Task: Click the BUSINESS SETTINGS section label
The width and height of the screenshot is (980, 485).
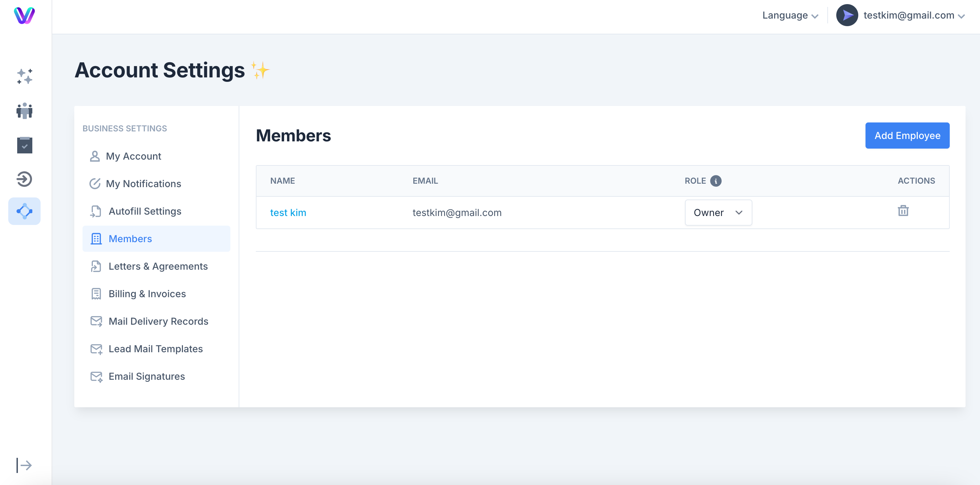Action: pyautogui.click(x=125, y=129)
